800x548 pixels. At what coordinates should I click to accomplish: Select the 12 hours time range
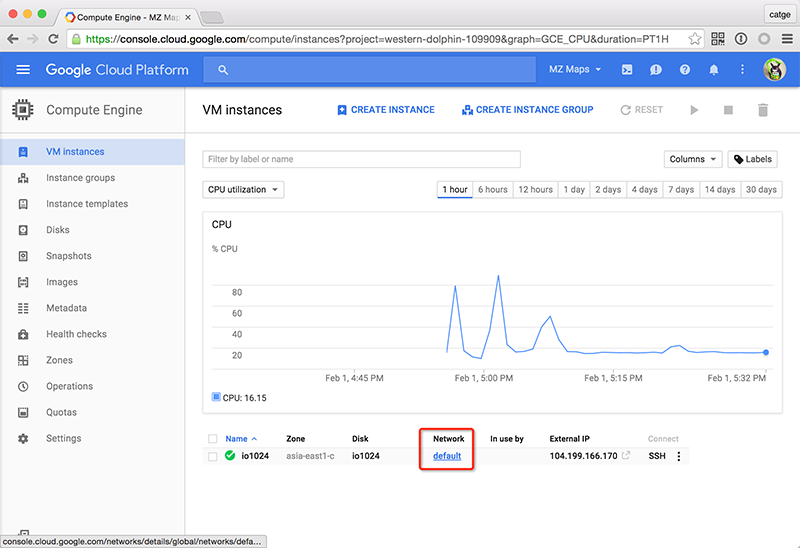pyautogui.click(x=536, y=190)
